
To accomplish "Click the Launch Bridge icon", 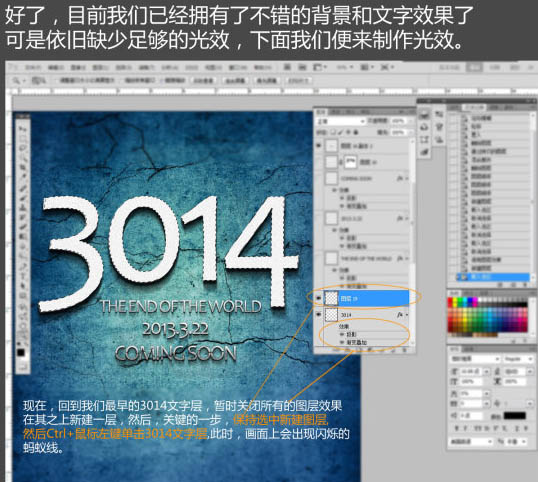I will coord(287,67).
